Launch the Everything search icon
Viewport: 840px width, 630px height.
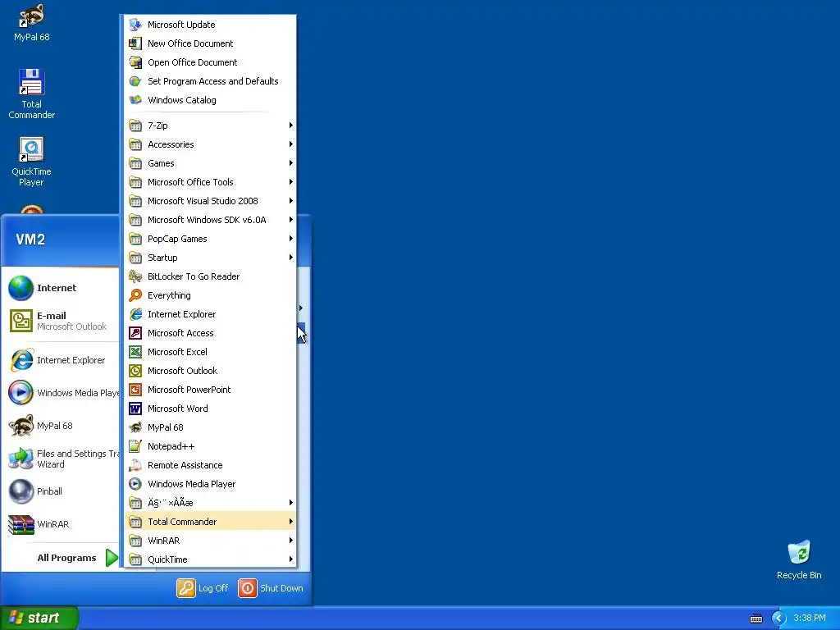click(135, 295)
